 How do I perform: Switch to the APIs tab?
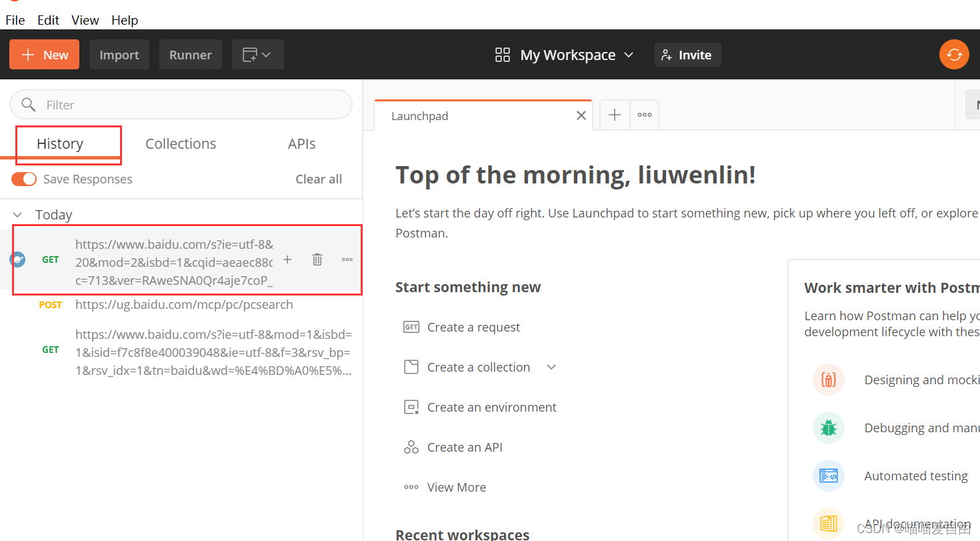(x=302, y=143)
